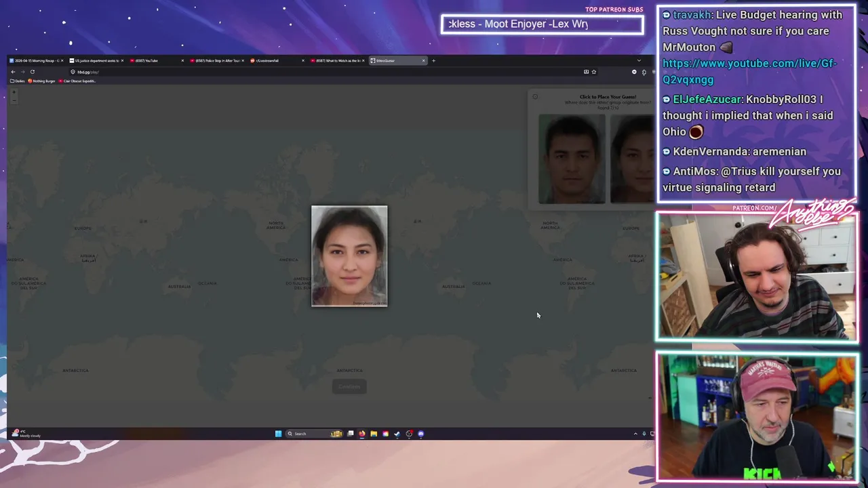Click the enlarged female face portrait
The image size is (868, 488).
[349, 256]
